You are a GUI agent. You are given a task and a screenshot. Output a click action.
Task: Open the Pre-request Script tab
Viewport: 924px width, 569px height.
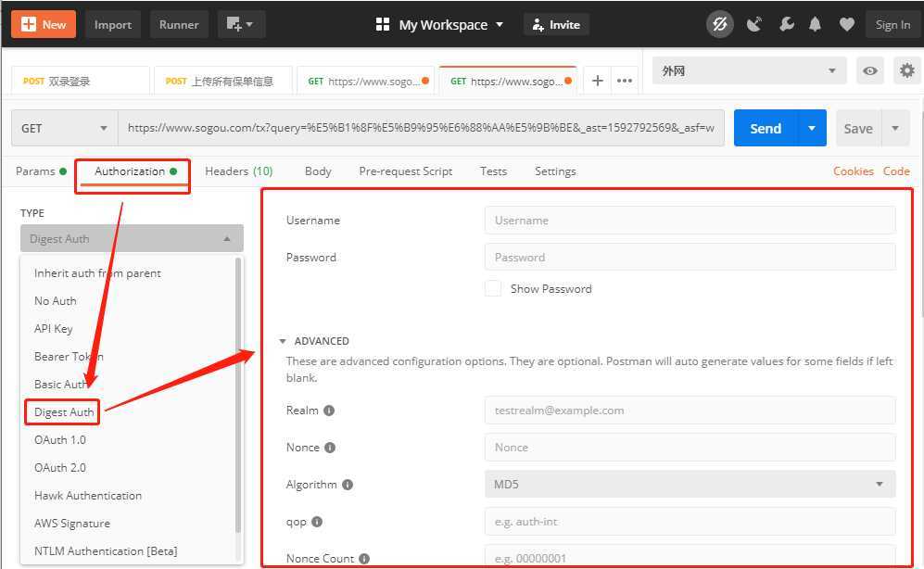coord(405,171)
